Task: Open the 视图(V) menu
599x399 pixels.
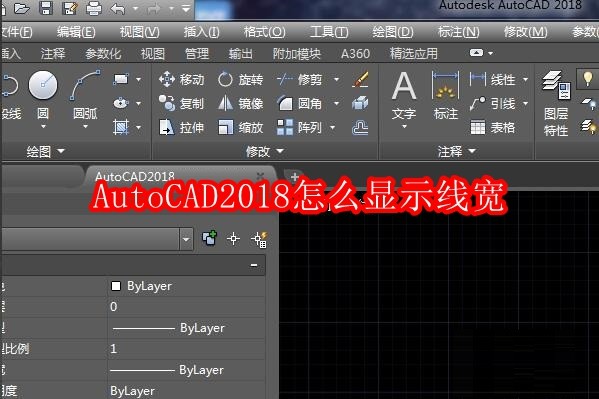Action: click(x=139, y=32)
